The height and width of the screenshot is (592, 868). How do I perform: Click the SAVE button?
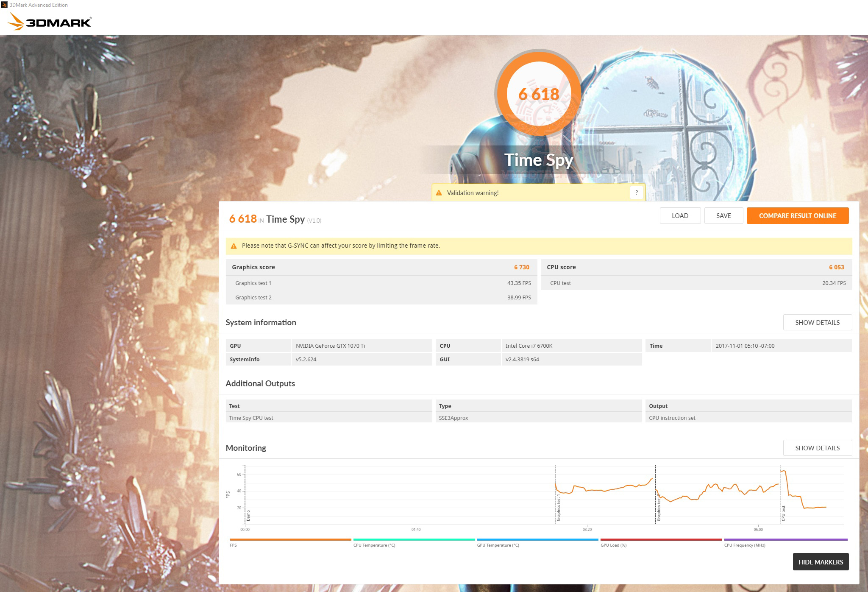[723, 215]
